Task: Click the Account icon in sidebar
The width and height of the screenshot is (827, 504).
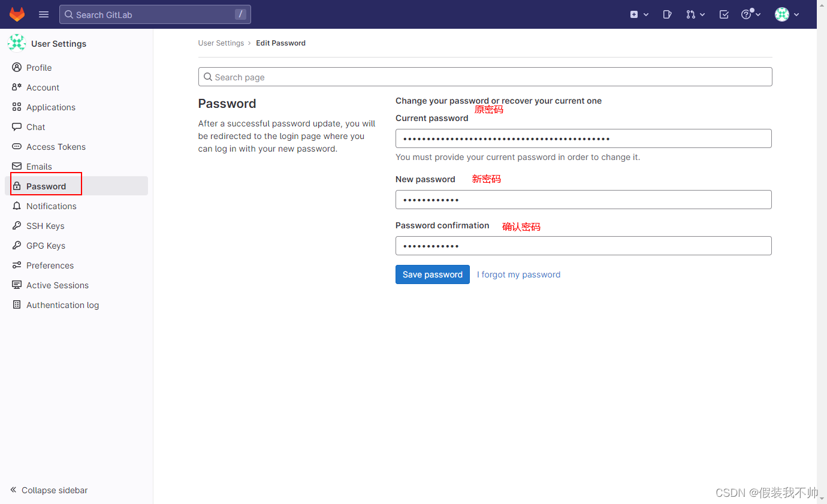Action: point(17,87)
